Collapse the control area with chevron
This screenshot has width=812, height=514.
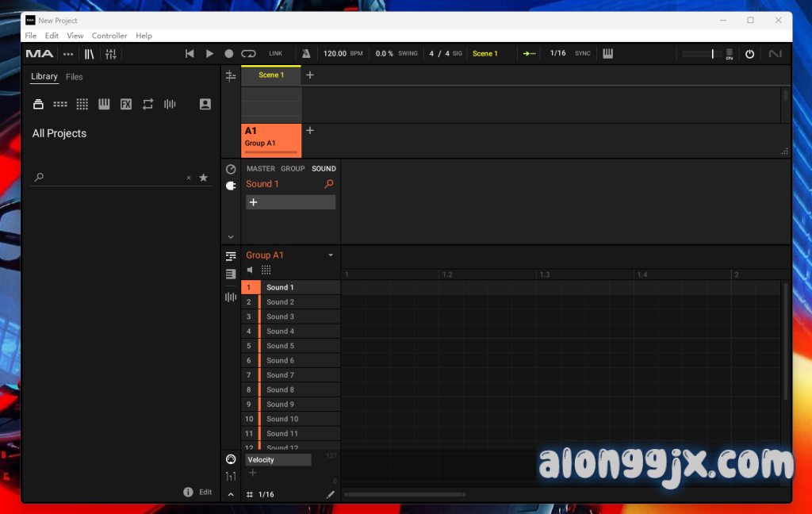(x=231, y=236)
